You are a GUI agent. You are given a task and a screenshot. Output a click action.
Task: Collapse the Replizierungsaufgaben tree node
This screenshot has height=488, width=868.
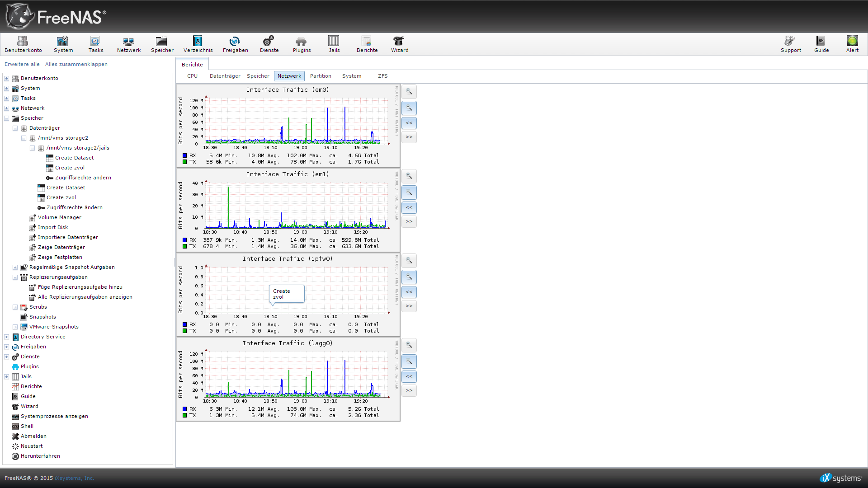(15, 277)
